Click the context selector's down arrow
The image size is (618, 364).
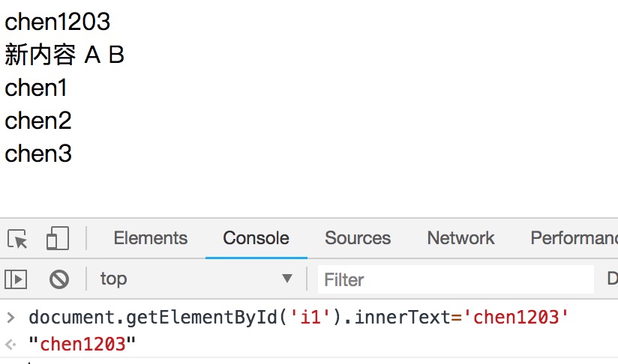(286, 279)
